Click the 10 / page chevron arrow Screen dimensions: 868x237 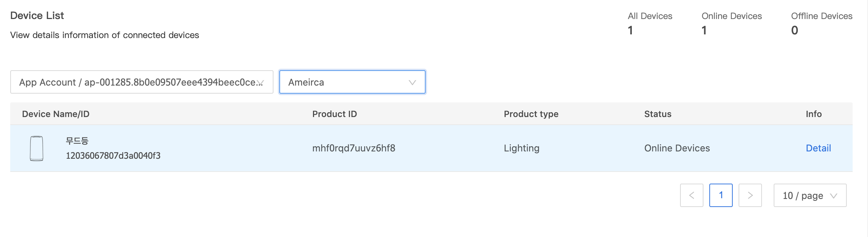point(834,196)
